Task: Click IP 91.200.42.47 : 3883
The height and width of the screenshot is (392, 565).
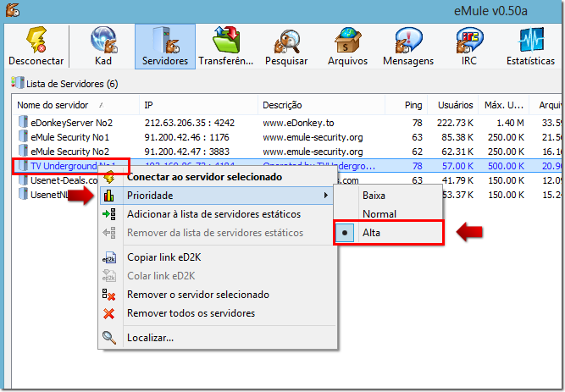Action: coord(186,152)
